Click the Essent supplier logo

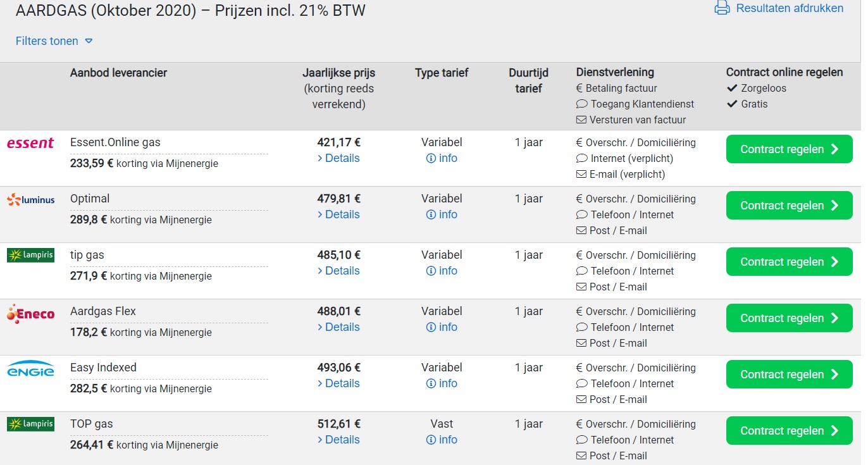pos(30,143)
